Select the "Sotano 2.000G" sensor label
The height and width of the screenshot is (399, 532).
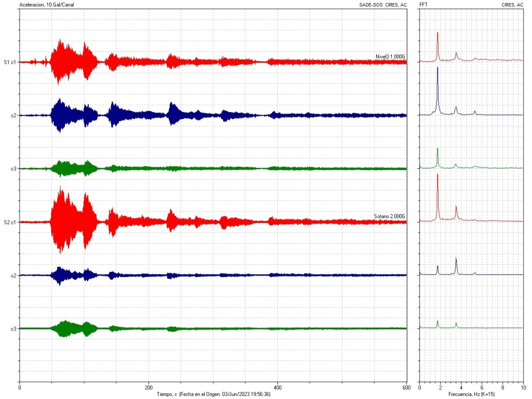click(389, 217)
